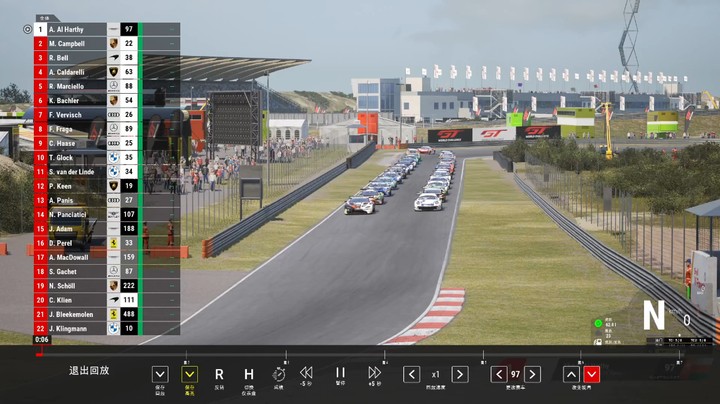Select driver N. Schöll row
The height and width of the screenshot is (404, 720).
click(107, 286)
